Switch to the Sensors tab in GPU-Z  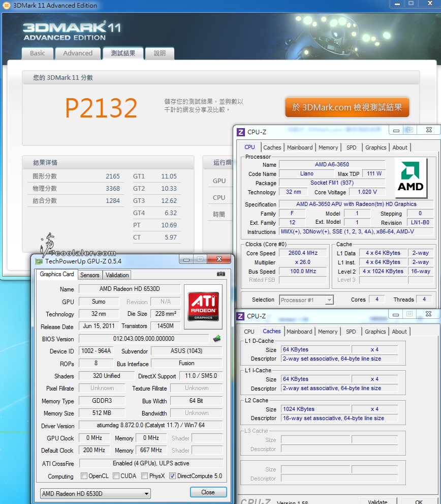tap(89, 275)
